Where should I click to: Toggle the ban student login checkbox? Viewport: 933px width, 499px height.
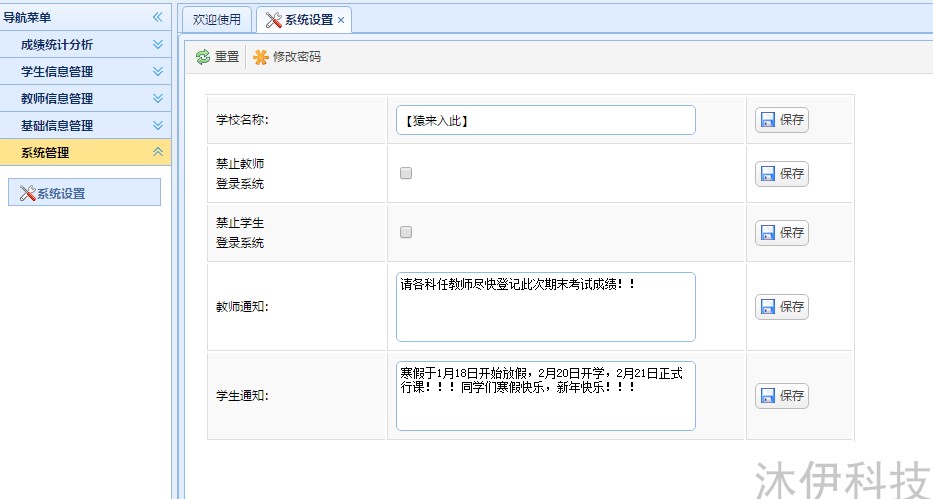tap(406, 232)
